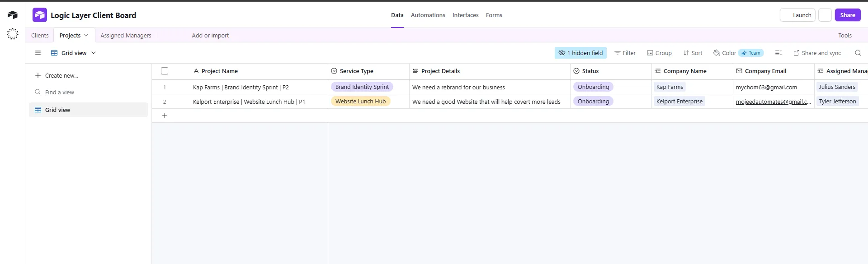The image size is (868, 264).
Task: Open the Projects tab dropdown chevron
Action: 86,35
